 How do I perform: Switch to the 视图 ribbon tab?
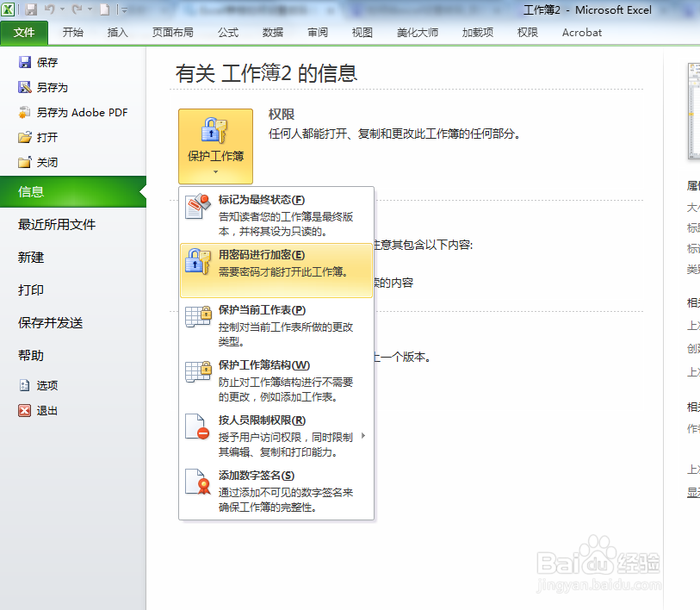pyautogui.click(x=362, y=33)
